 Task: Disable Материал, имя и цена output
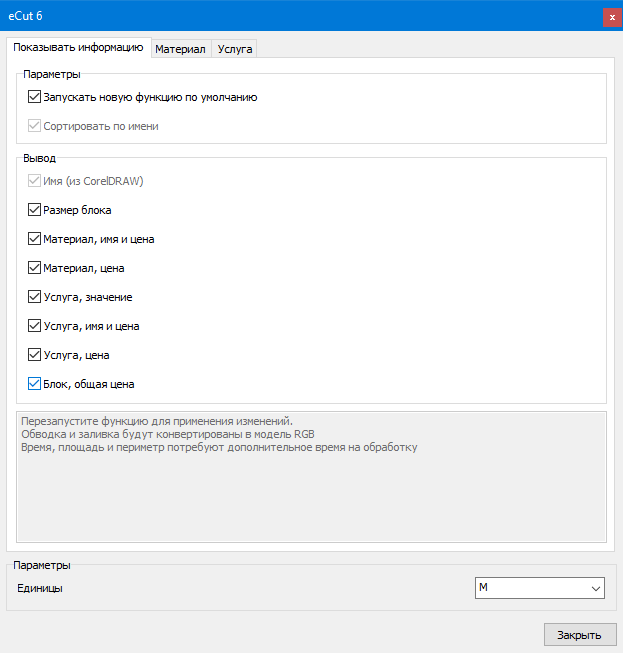click(x=36, y=240)
